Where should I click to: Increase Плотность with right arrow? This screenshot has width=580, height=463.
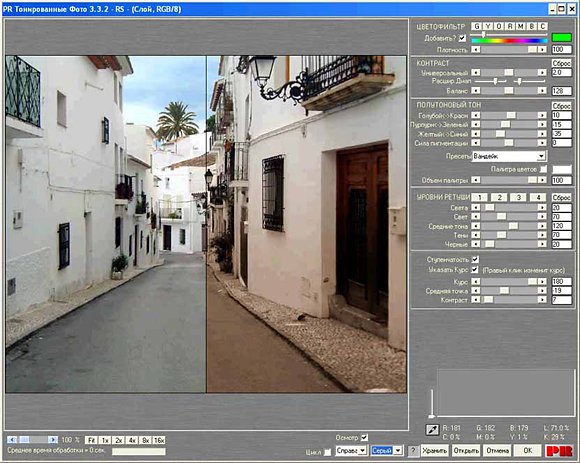pos(542,50)
